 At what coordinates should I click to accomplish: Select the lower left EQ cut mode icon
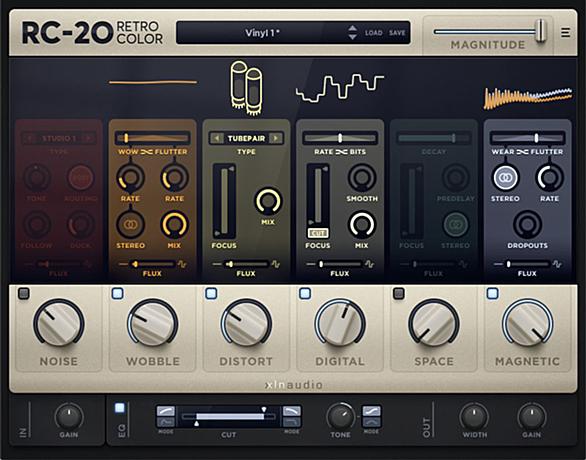point(166,422)
